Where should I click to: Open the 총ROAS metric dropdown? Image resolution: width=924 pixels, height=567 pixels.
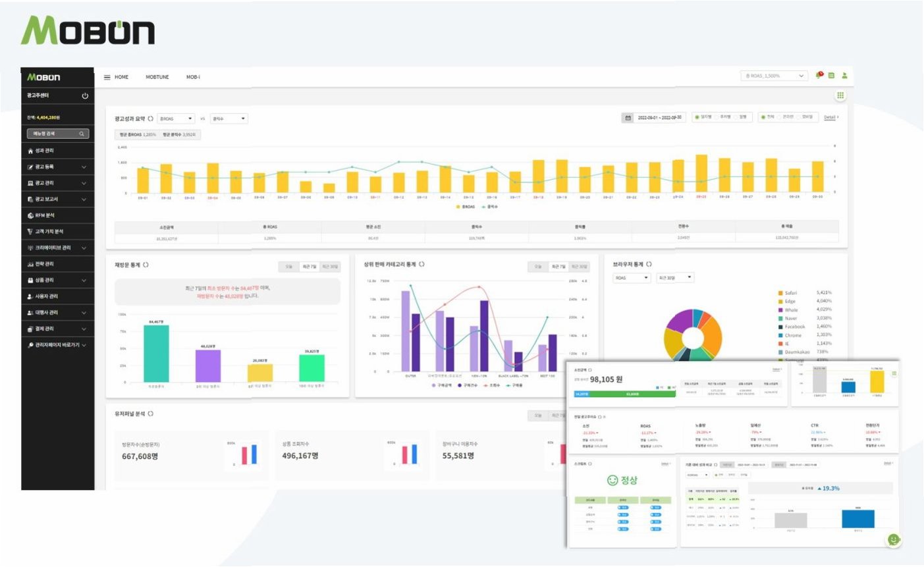point(176,119)
